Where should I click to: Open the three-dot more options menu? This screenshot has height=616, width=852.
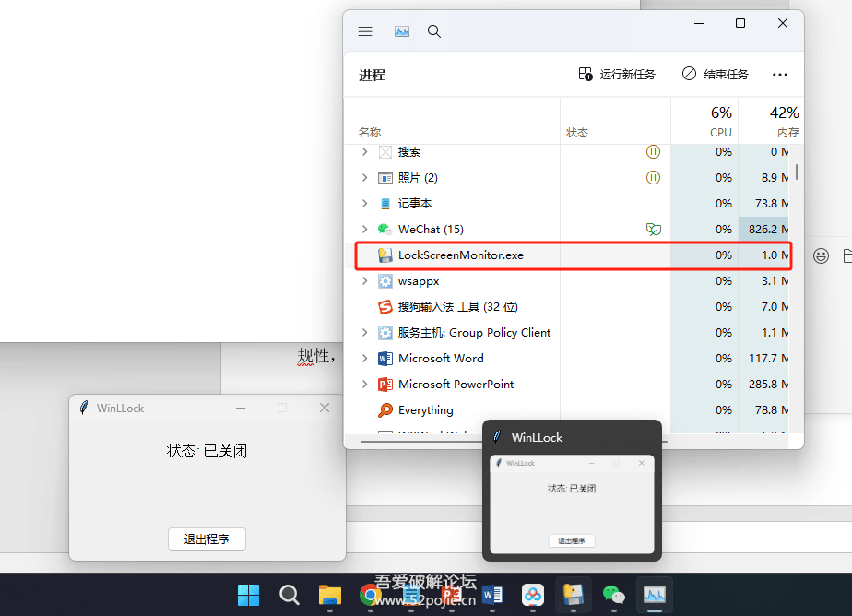coord(780,75)
